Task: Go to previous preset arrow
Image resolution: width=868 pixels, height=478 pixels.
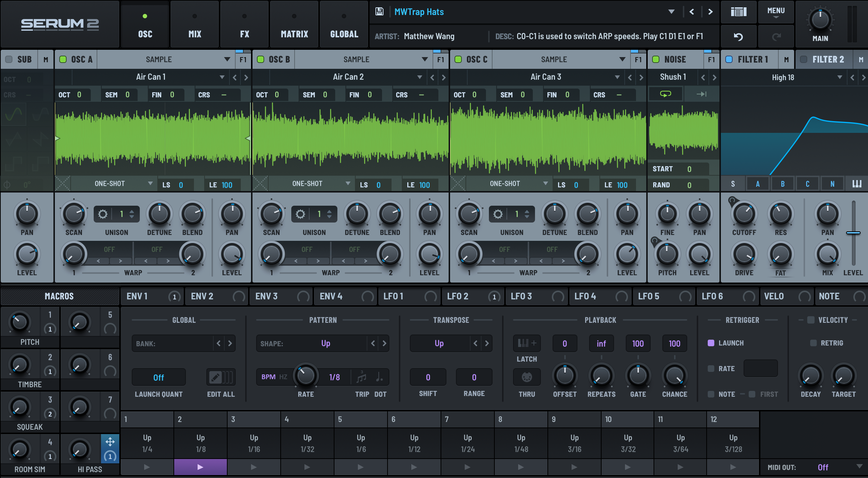Action: tap(692, 12)
